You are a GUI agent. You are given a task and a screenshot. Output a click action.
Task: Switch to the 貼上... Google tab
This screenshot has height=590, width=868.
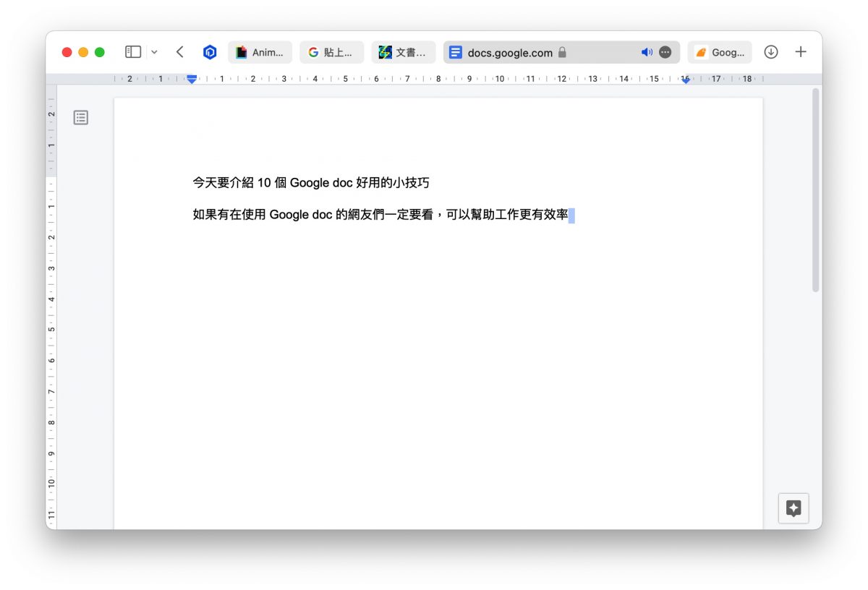332,52
